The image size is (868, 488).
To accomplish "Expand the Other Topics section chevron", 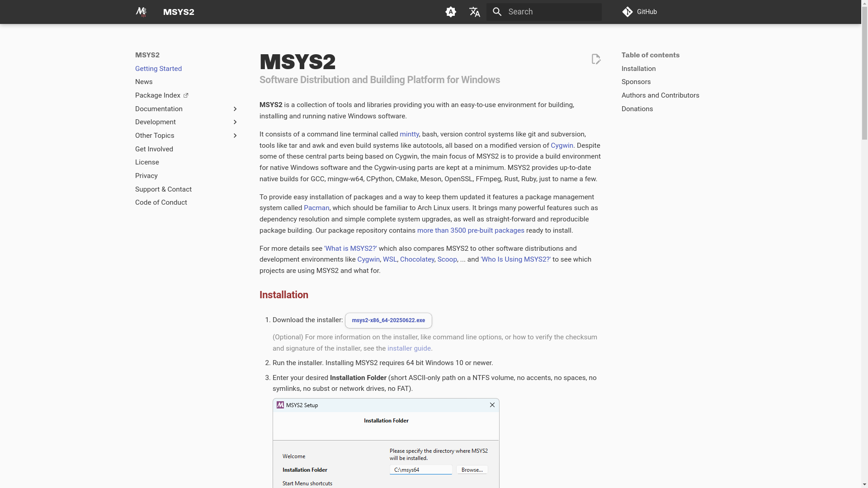I will pyautogui.click(x=235, y=136).
